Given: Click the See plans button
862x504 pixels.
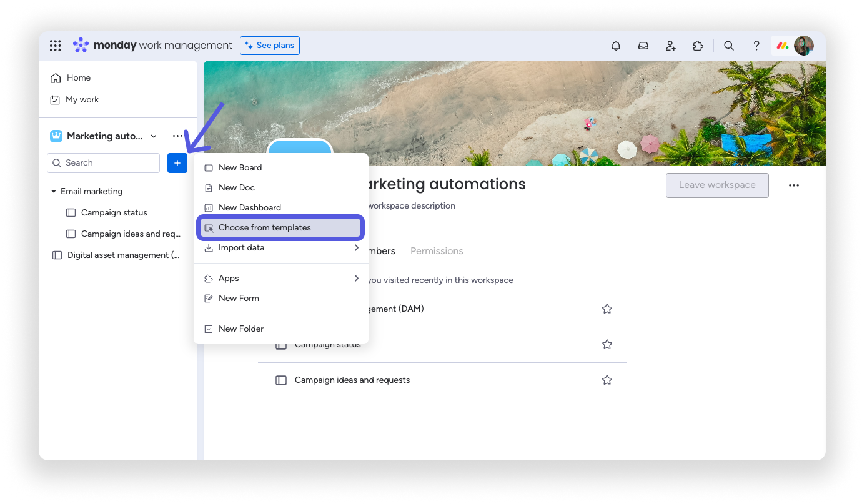Looking at the screenshot, I should [x=270, y=46].
